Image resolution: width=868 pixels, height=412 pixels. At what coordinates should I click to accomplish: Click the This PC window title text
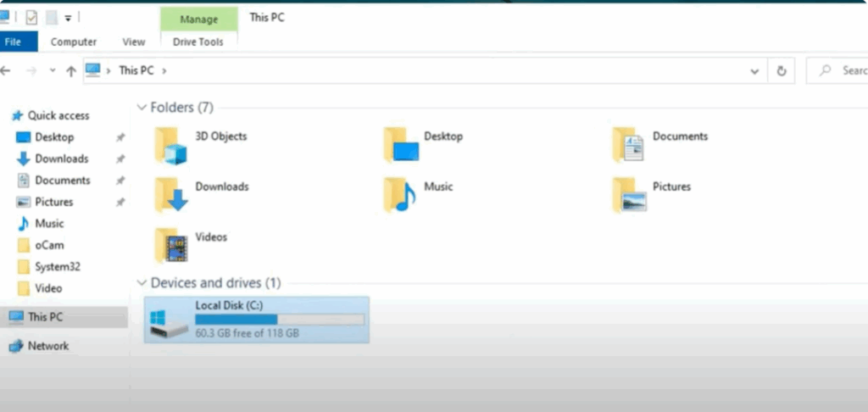click(267, 17)
